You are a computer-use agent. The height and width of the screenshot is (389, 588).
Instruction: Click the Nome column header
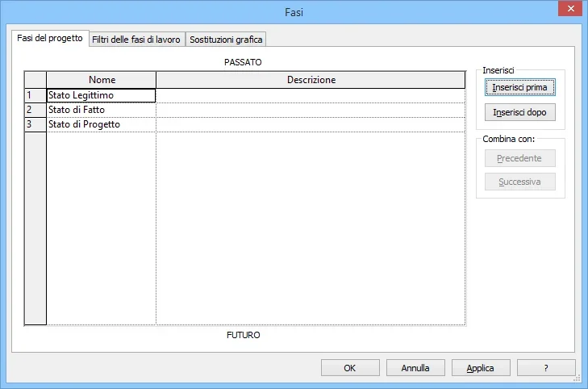tap(102, 80)
